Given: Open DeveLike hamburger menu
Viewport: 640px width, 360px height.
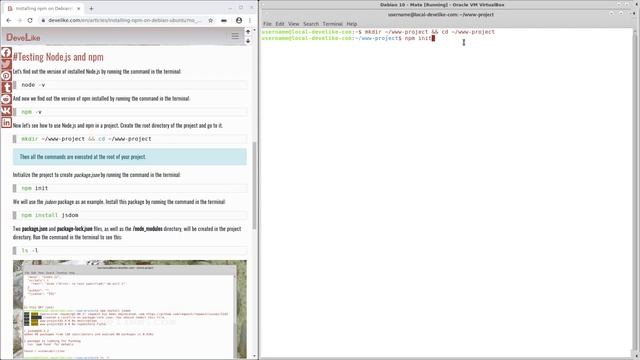Looking at the screenshot, I should [x=235, y=36].
